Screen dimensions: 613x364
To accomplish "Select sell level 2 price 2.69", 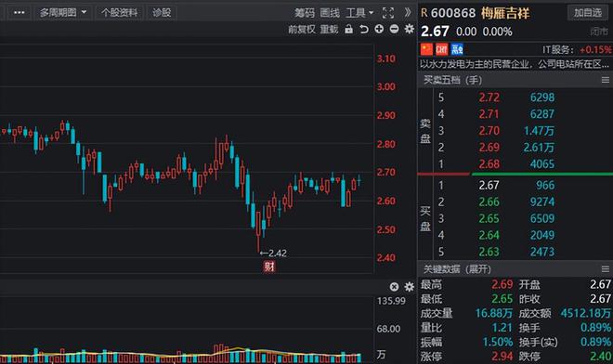I will click(489, 148).
